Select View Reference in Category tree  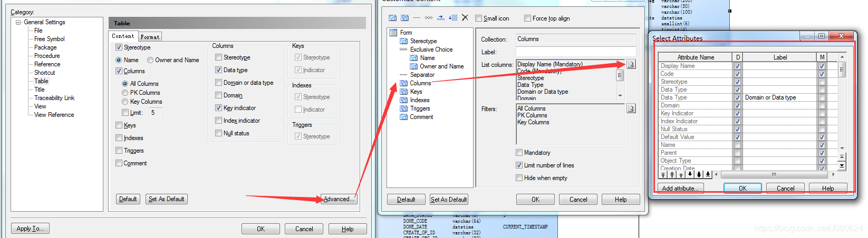[54, 115]
